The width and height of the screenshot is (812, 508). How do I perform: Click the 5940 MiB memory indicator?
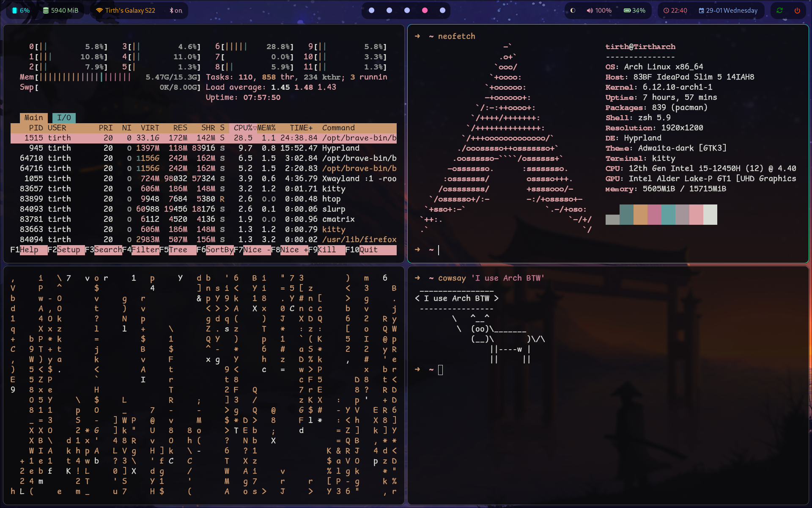60,11
